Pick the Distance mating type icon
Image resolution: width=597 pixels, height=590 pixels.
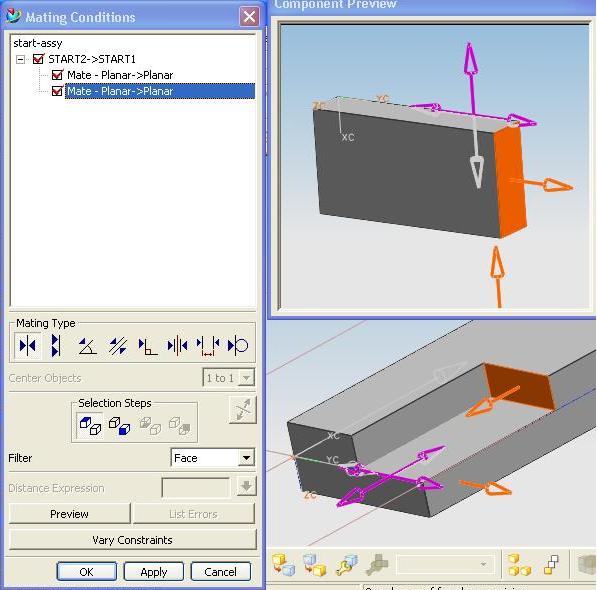(x=208, y=346)
